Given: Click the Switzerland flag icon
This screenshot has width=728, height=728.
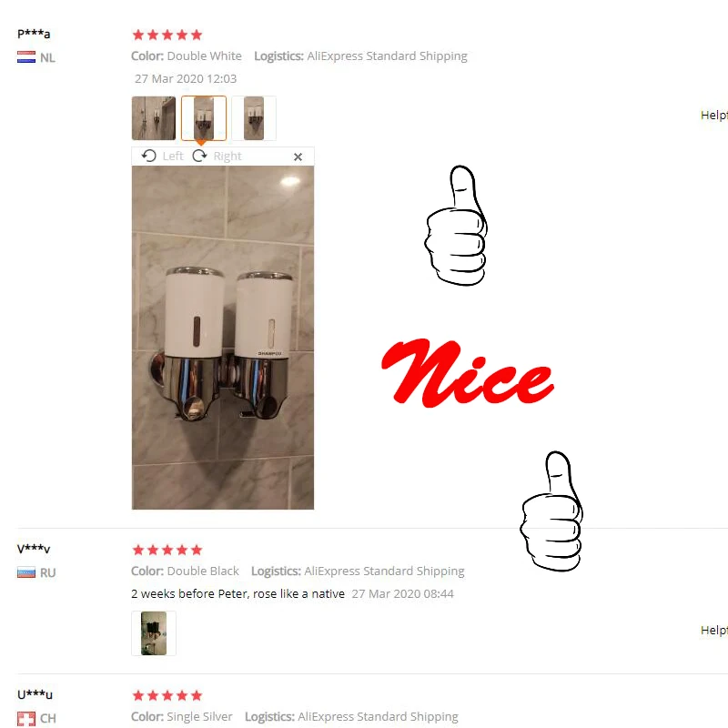Looking at the screenshot, I should tap(26, 718).
